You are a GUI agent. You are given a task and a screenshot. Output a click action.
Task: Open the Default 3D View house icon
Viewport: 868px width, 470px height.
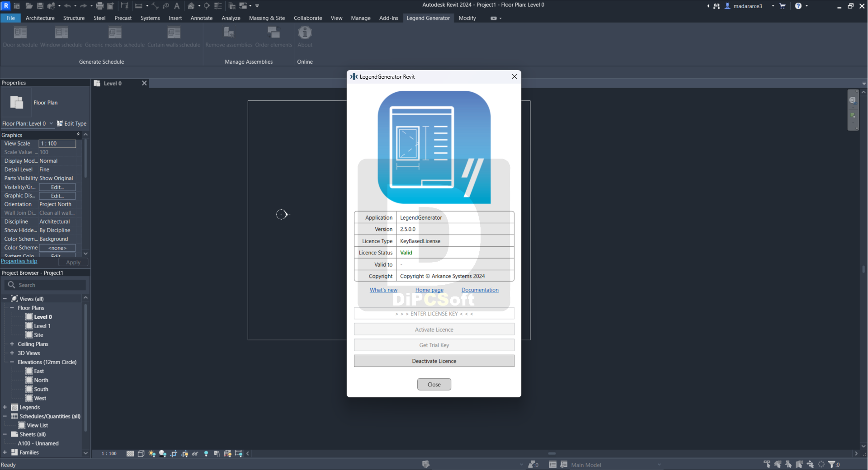tap(191, 6)
